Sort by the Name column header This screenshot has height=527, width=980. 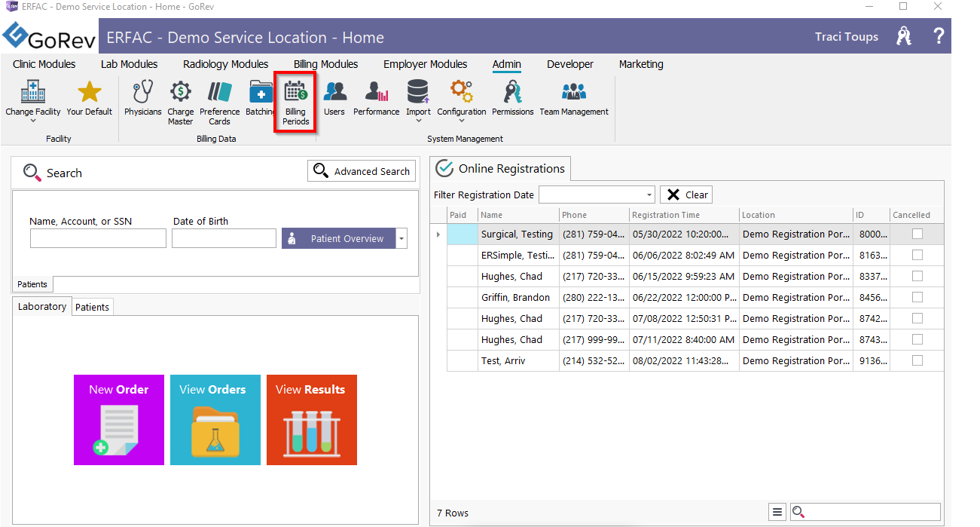tap(518, 215)
